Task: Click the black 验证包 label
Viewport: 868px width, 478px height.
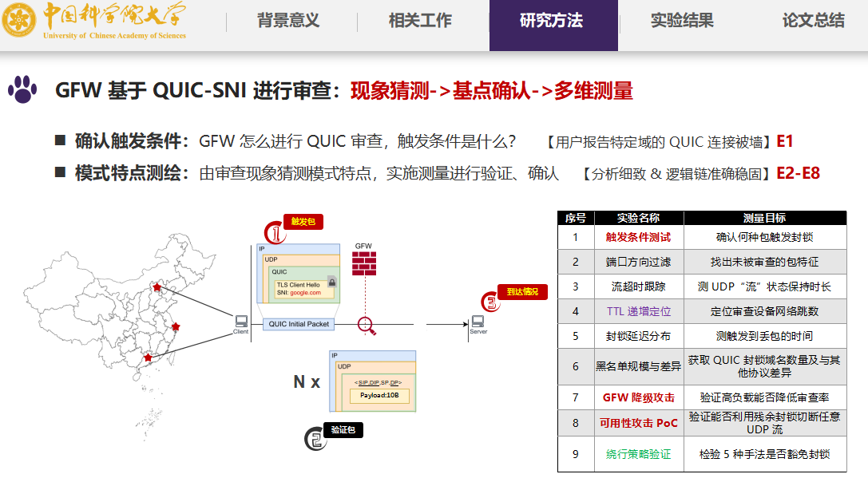Action: coord(343,430)
